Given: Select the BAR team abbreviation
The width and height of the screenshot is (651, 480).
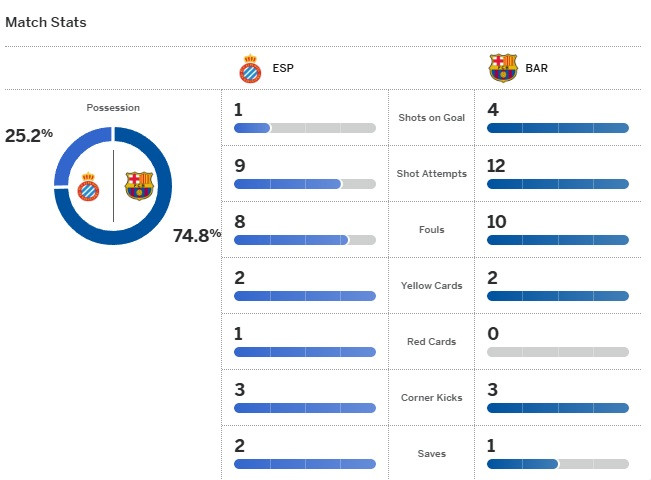Looking at the screenshot, I should click(x=536, y=68).
